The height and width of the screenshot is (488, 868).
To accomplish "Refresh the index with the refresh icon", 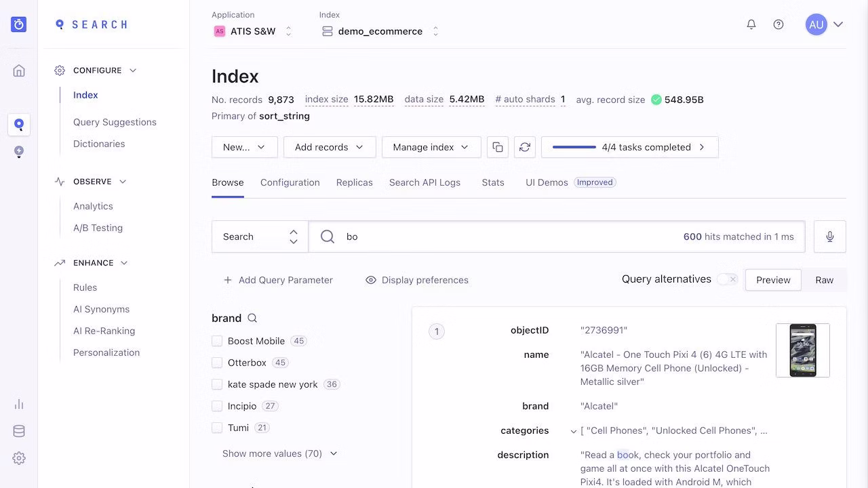I will (524, 146).
